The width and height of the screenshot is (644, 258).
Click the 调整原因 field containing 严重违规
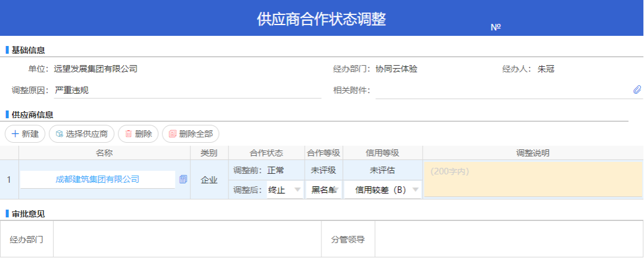(x=187, y=91)
